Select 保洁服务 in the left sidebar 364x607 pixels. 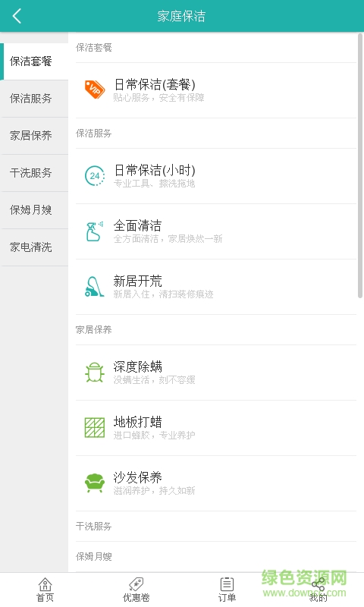coord(34,99)
